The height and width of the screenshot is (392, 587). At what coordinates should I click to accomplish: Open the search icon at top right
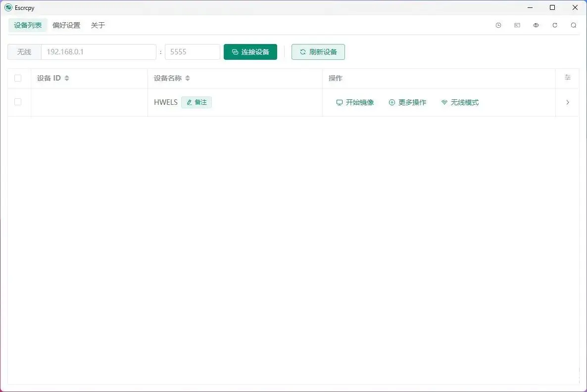[x=574, y=25]
